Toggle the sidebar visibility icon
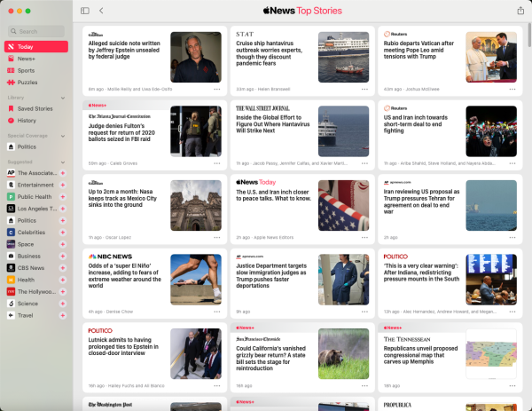Screen dimensions: 532x411 pyautogui.click(x=85, y=11)
